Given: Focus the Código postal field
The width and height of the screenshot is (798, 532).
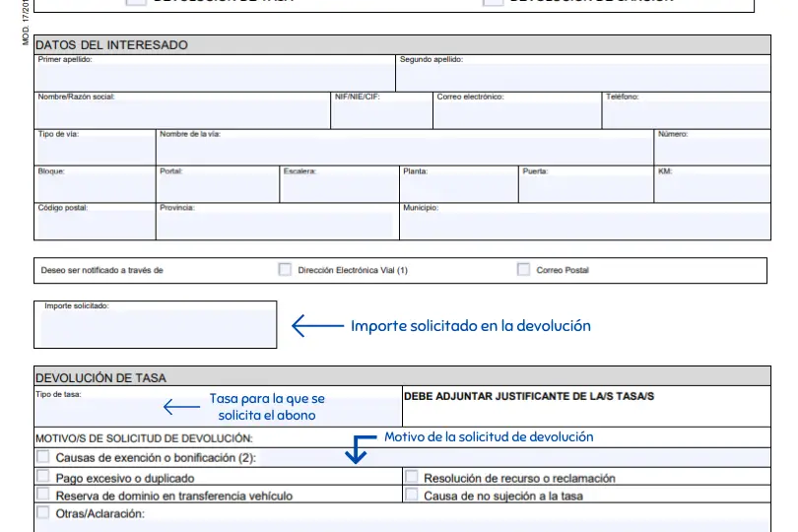Looking at the screenshot, I should point(96,226).
